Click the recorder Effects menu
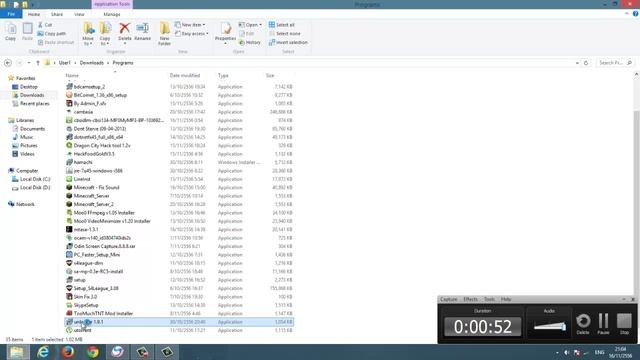Image resolution: width=640 pixels, height=360 pixels. pos(470,299)
